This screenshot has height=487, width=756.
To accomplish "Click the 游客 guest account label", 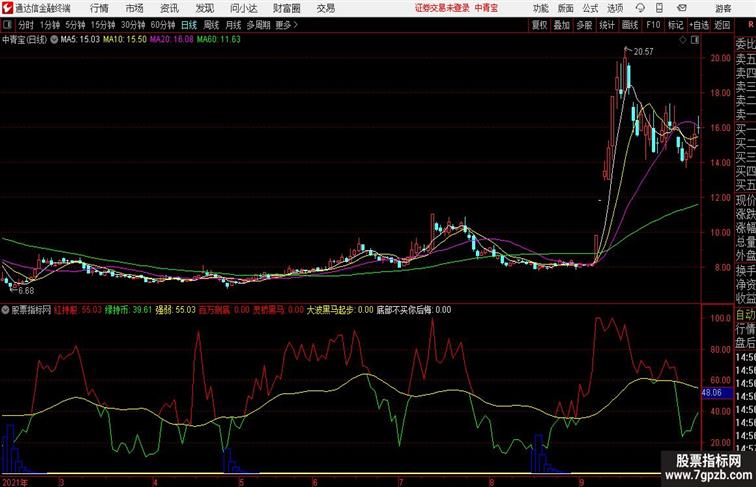I will coord(723,9).
